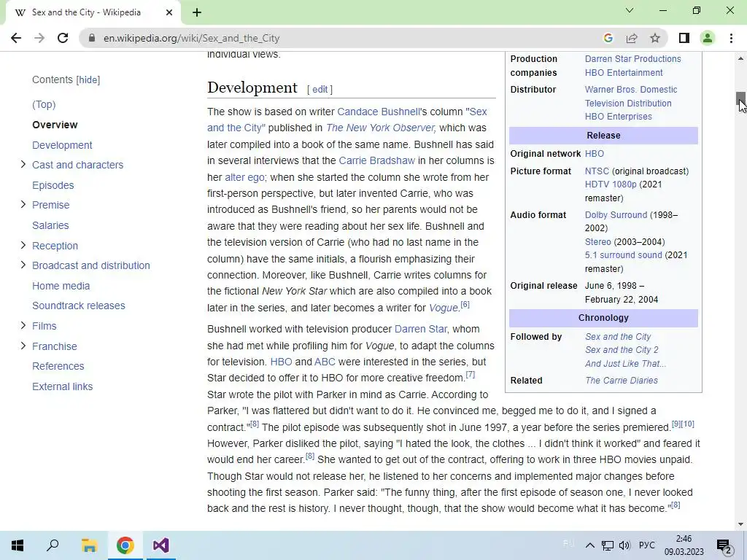Bookmark this page with the star icon
Image resolution: width=747 pixels, height=560 pixels.
click(x=655, y=38)
